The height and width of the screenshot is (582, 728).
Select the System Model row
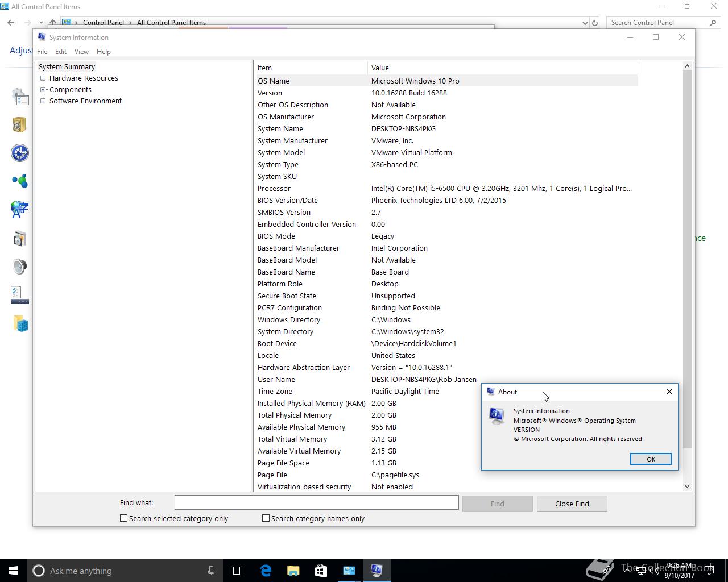pos(446,152)
